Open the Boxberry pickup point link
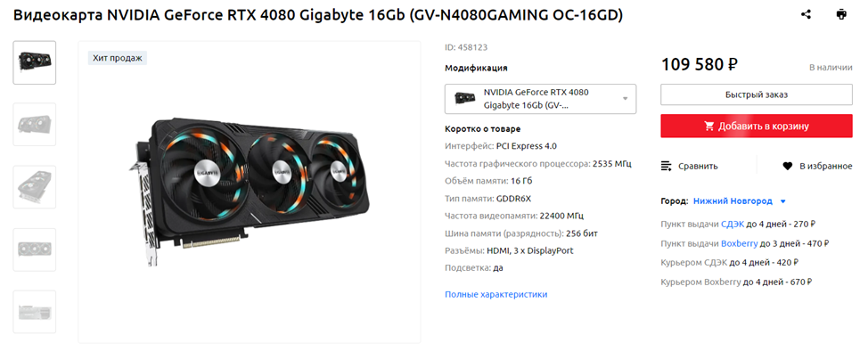 [739, 243]
